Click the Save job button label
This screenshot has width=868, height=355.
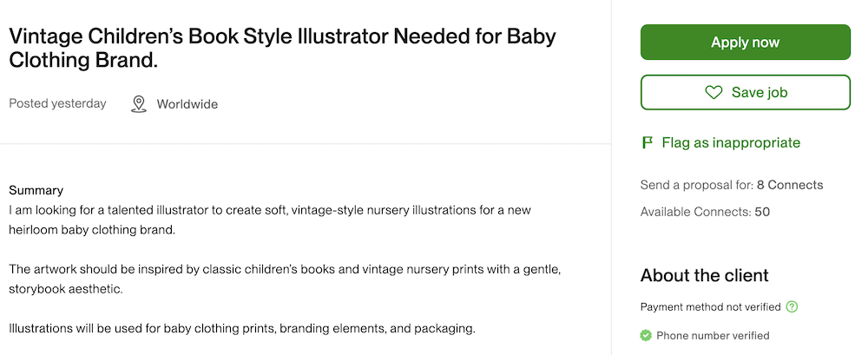tap(759, 92)
